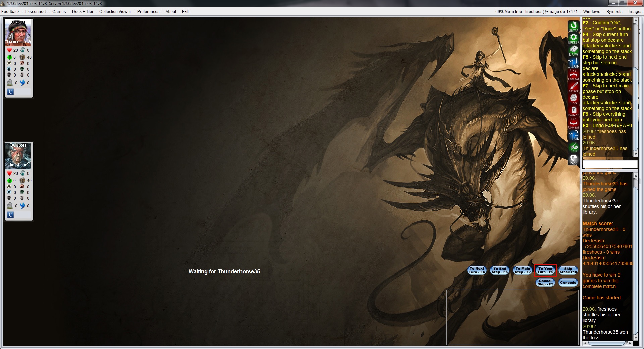Click fireshoes' life heart icon
644x349 pixels.
tap(9, 173)
